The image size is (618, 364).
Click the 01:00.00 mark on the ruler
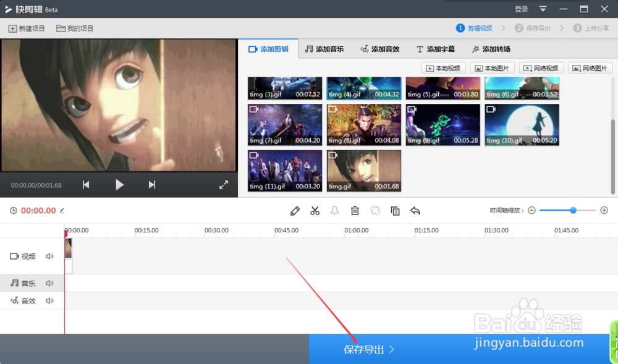pyautogui.click(x=357, y=230)
